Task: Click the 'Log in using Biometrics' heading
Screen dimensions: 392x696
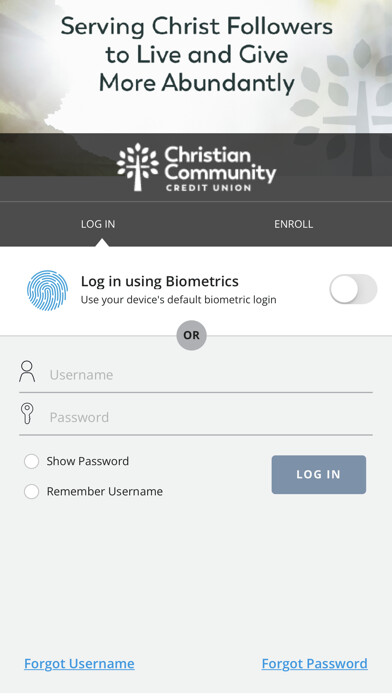Action: click(160, 281)
